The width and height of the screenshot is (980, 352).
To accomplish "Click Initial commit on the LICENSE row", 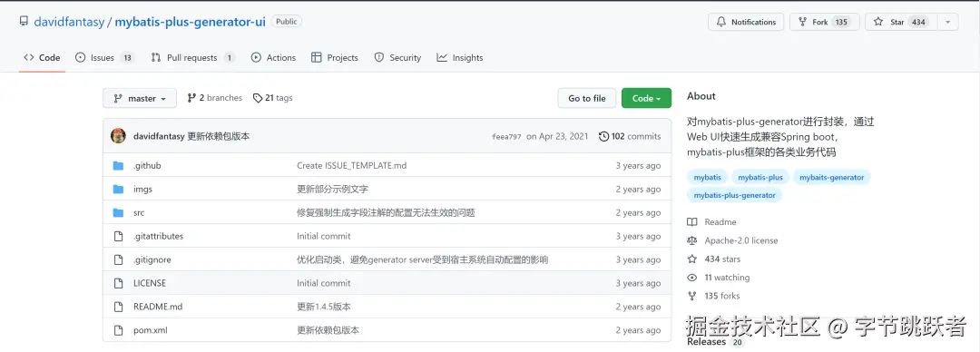I will click(x=324, y=283).
